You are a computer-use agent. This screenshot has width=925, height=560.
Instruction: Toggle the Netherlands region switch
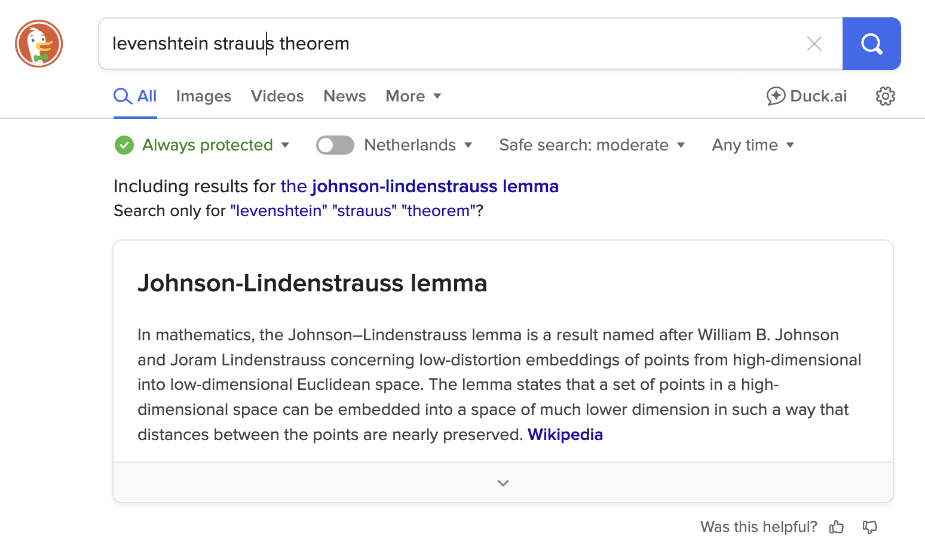(x=335, y=145)
